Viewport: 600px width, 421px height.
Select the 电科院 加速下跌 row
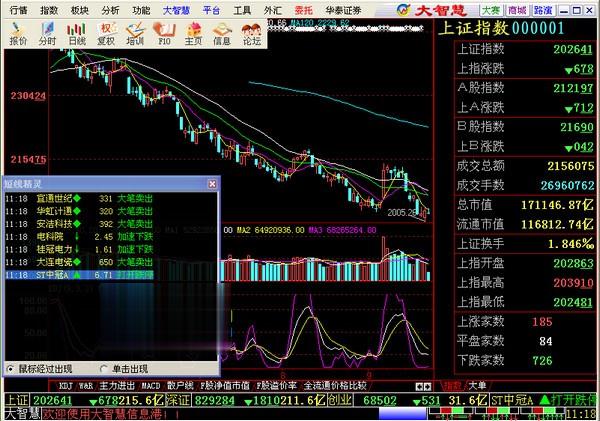click(x=79, y=237)
